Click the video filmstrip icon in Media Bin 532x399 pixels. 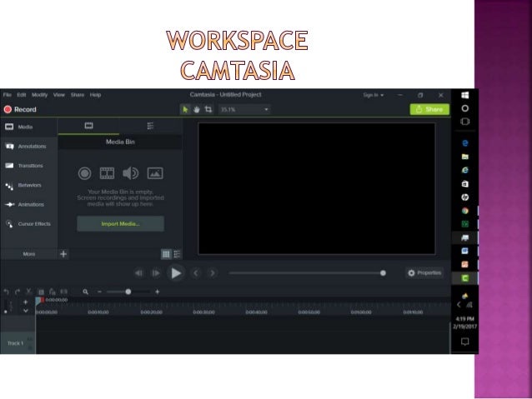coord(107,173)
